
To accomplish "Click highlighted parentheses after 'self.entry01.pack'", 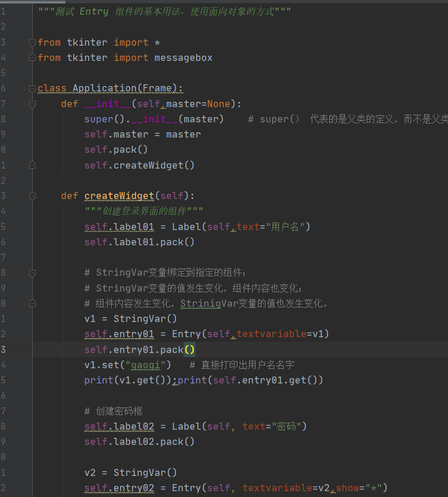I will [189, 350].
